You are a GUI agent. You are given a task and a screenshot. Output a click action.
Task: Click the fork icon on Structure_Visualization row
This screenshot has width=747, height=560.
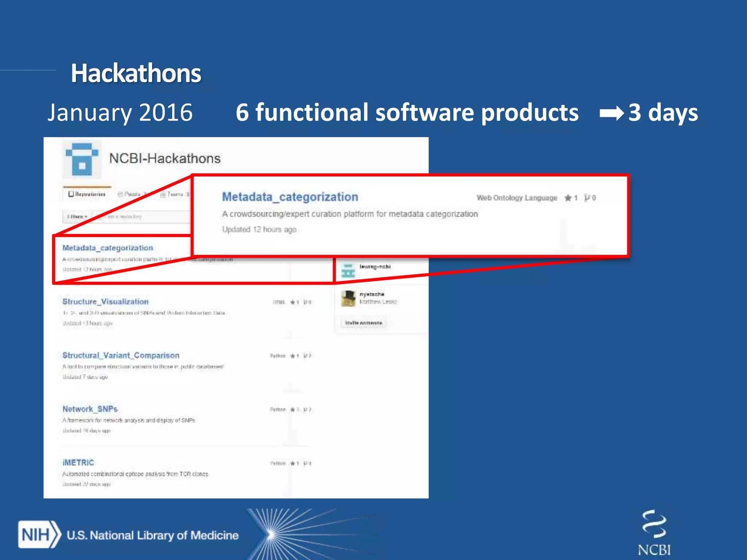coord(305,302)
